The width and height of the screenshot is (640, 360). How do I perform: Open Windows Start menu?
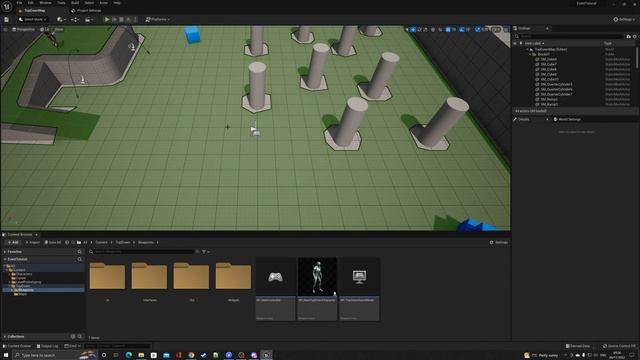6,355
